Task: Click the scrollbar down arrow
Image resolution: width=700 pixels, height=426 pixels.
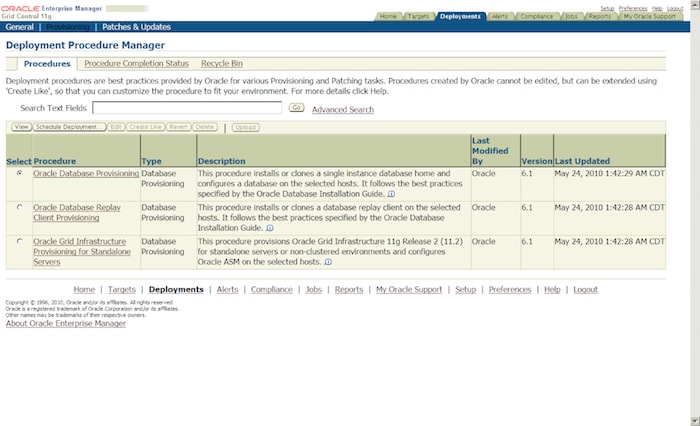Action: click(x=695, y=421)
